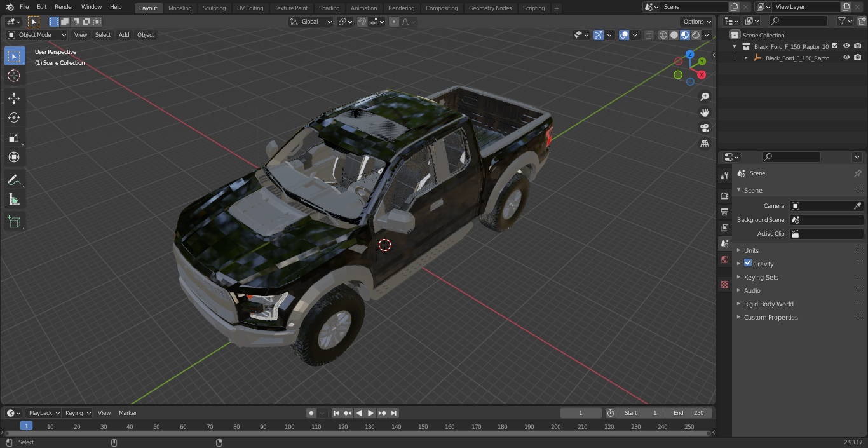Create a new scene with the copy icon
The width and height of the screenshot is (868, 448).
(734, 7)
